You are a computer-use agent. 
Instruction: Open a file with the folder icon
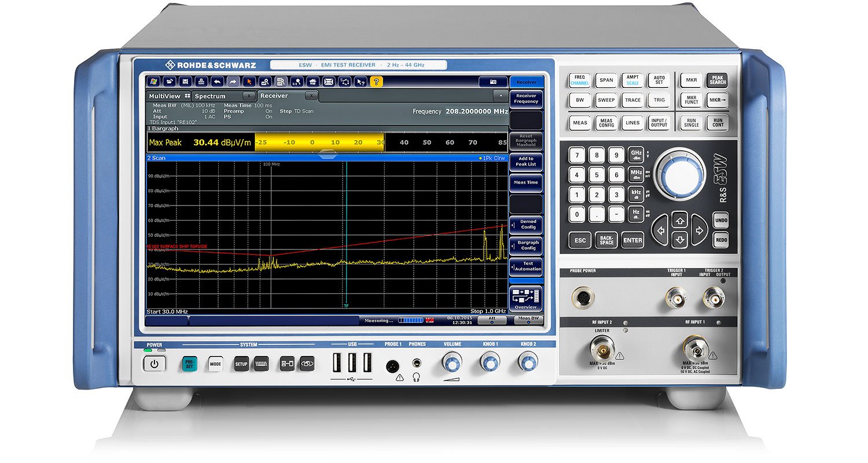170,82
